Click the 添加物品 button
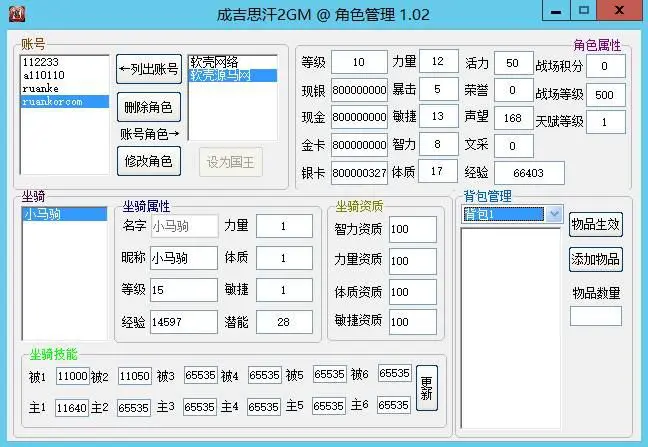The image size is (648, 447). (596, 259)
